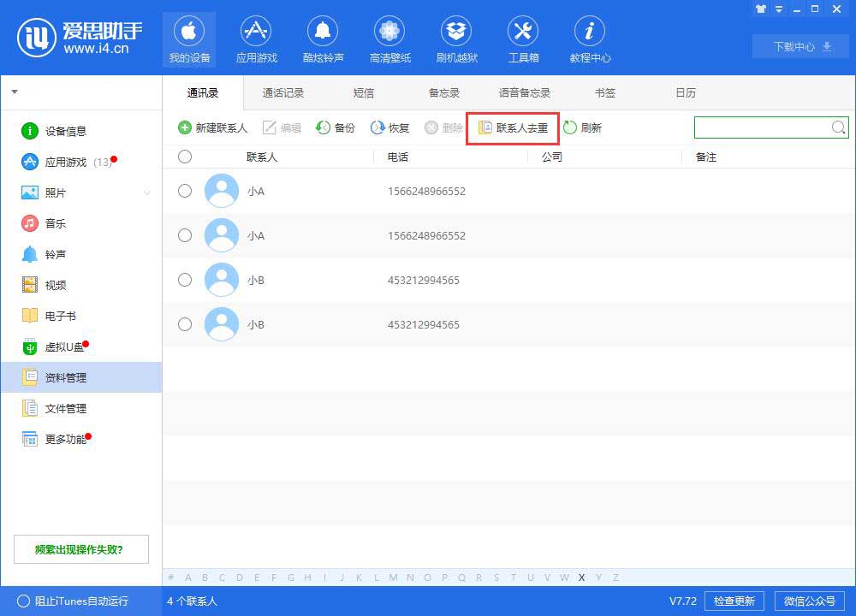Click the 检查更新 update button
The height and width of the screenshot is (616, 856).
point(734,601)
